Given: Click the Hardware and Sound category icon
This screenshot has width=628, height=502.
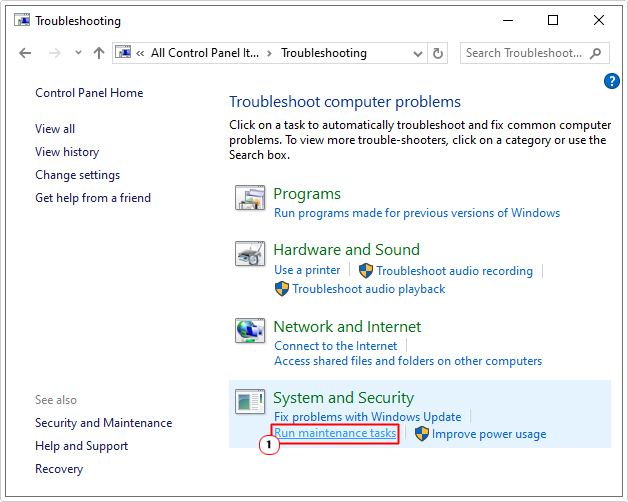Looking at the screenshot, I should click(250, 254).
